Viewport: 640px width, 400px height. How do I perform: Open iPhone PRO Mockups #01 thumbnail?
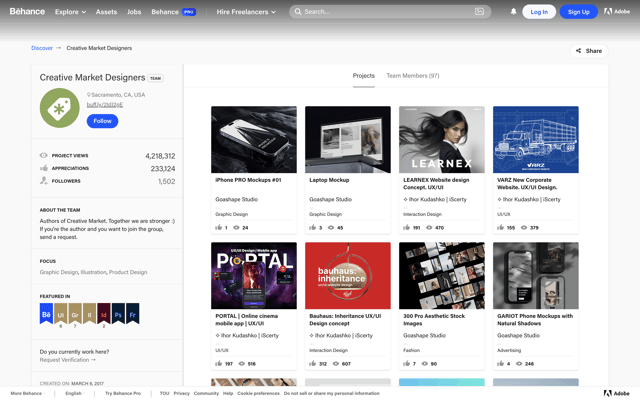[x=254, y=140]
